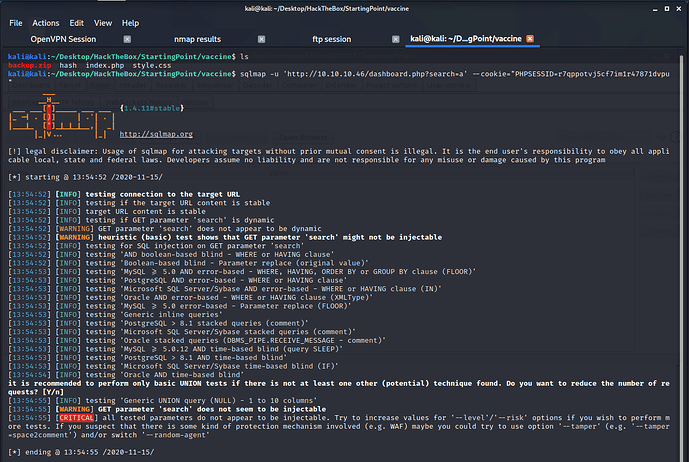Viewport: 689px width, 462px height.
Task: Switch to the ftp session tab
Action: point(331,39)
